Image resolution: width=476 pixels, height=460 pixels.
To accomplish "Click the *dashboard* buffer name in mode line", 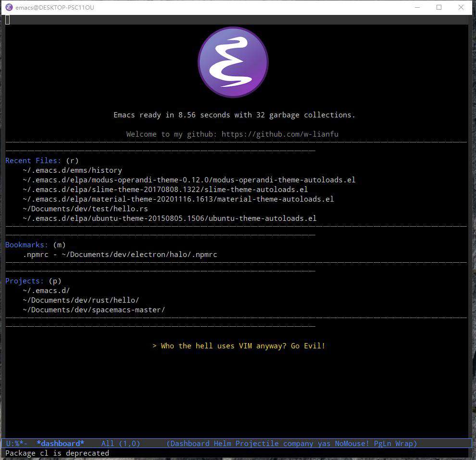I will point(61,443).
